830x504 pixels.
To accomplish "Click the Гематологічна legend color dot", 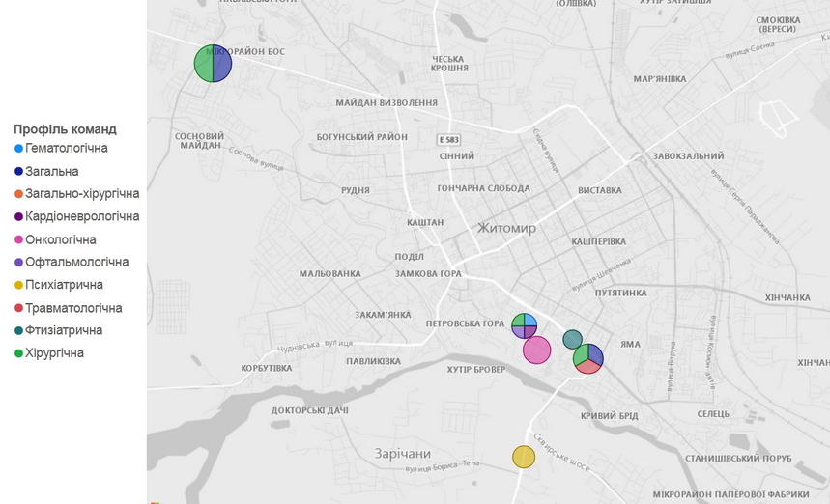I will coord(19,149).
